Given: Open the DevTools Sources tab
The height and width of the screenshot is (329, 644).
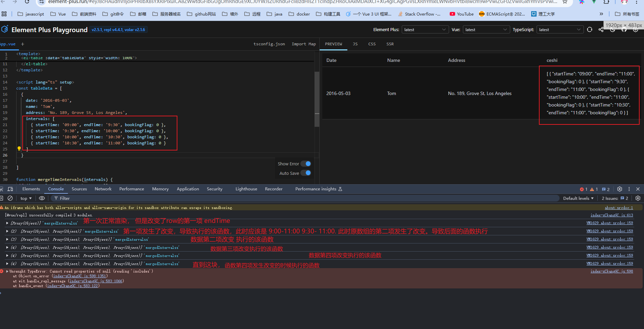Looking at the screenshot, I should point(79,189).
